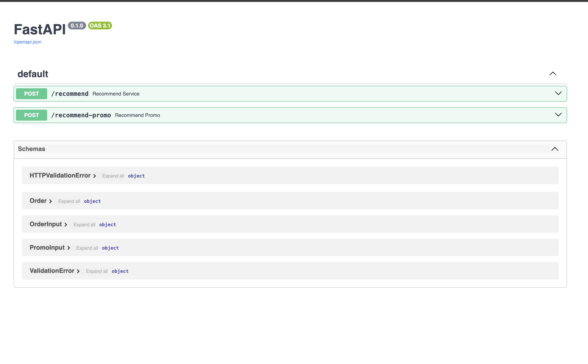This screenshot has width=588, height=364.
Task: Click the FastAPI title
Action: coord(40,29)
